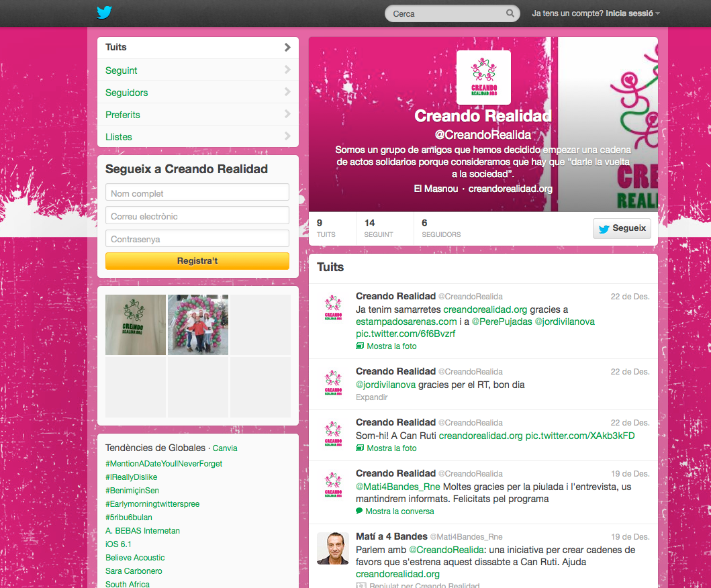
Task: Click the conversation speech bubble icon
Action: coord(359,511)
